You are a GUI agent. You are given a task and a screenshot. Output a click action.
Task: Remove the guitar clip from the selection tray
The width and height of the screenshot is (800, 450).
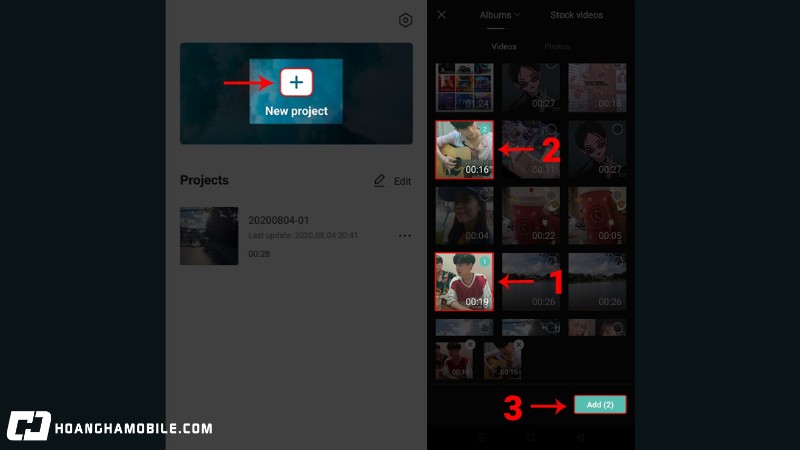coord(518,345)
